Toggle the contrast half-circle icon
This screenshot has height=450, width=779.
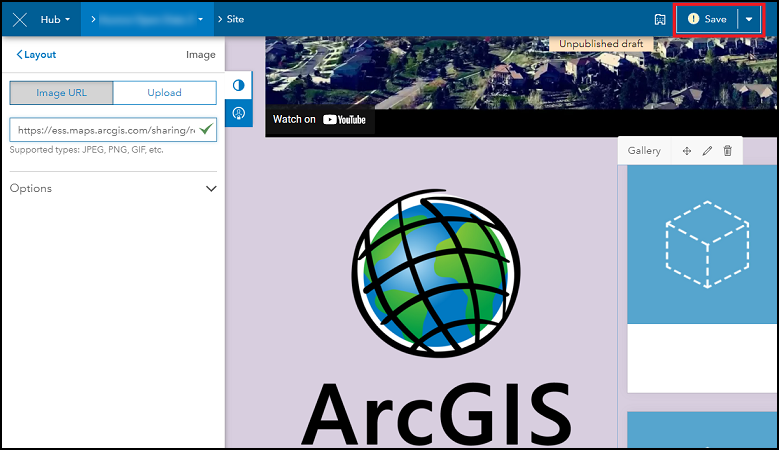point(238,85)
